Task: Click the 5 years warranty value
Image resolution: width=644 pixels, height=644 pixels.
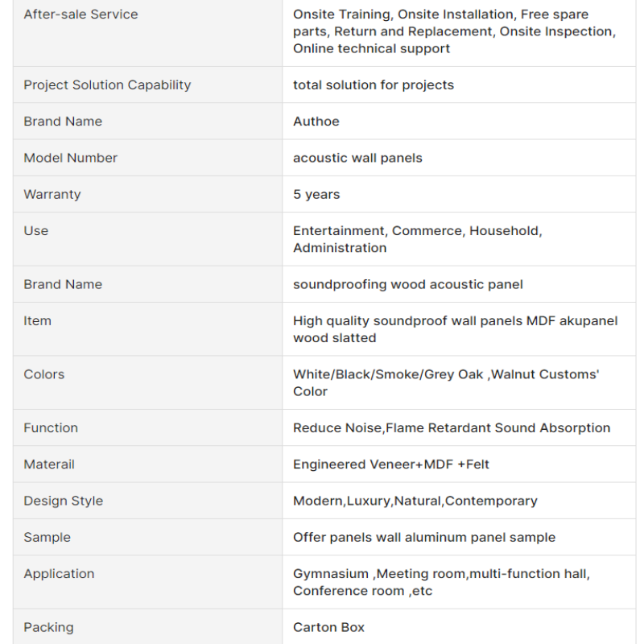Action: pos(316,194)
